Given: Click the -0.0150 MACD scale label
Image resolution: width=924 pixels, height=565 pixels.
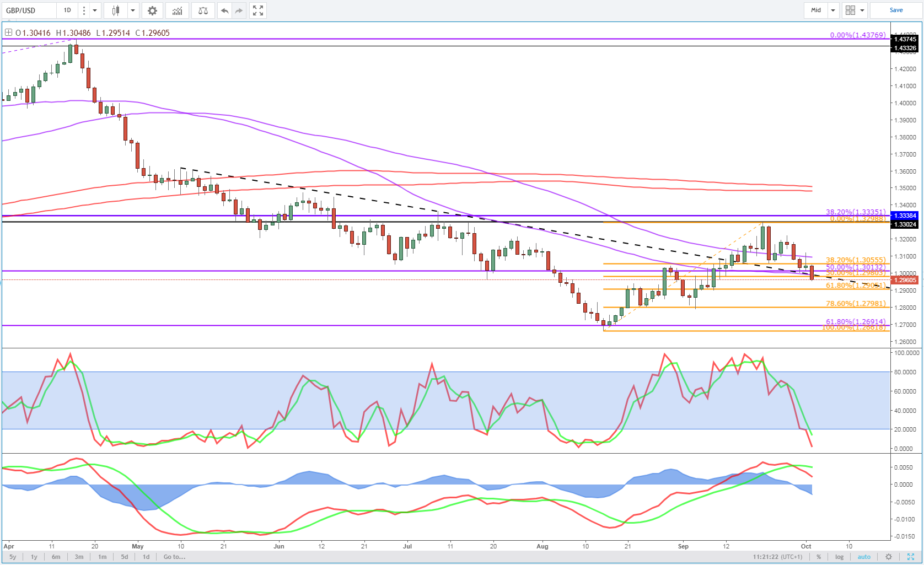Looking at the screenshot, I should point(905,536).
